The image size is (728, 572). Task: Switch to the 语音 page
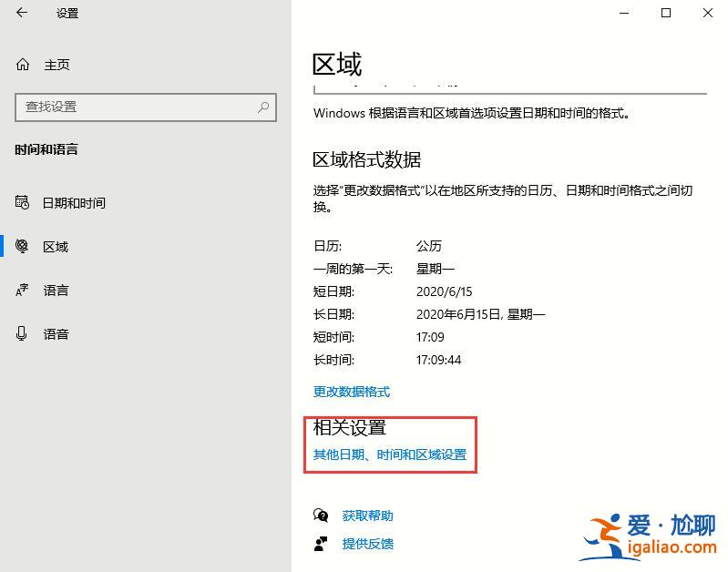coord(56,334)
